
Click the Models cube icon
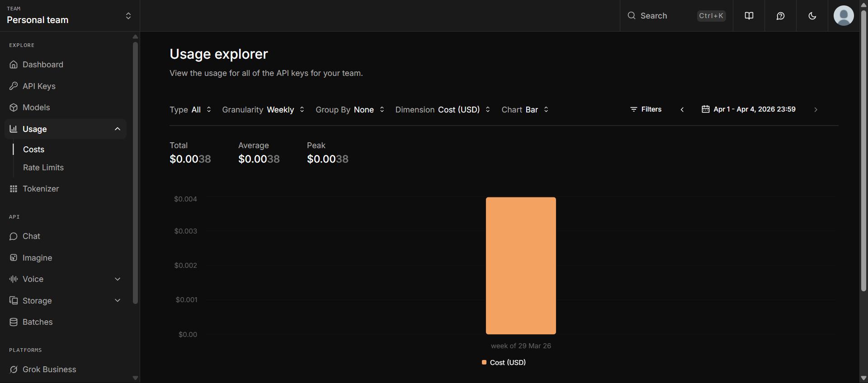tap(14, 107)
